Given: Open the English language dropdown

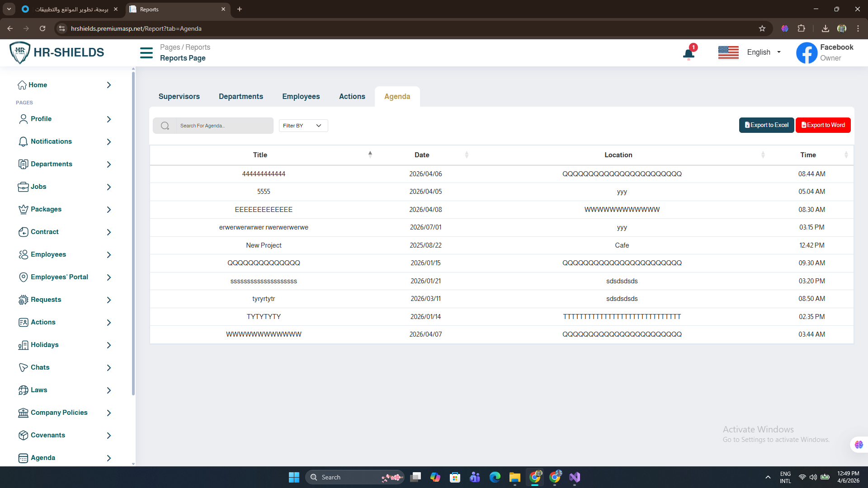Looking at the screenshot, I should pos(764,52).
